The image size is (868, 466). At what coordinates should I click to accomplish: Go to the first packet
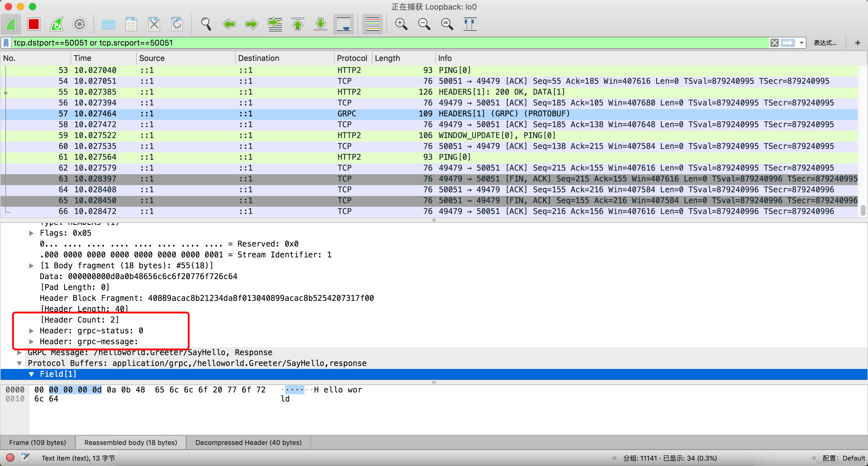click(297, 24)
